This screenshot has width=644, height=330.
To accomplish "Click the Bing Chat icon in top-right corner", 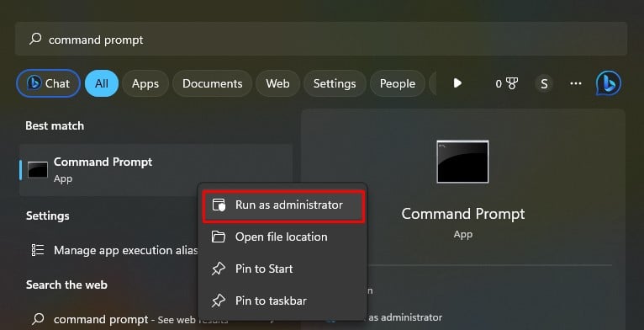I will (608, 83).
